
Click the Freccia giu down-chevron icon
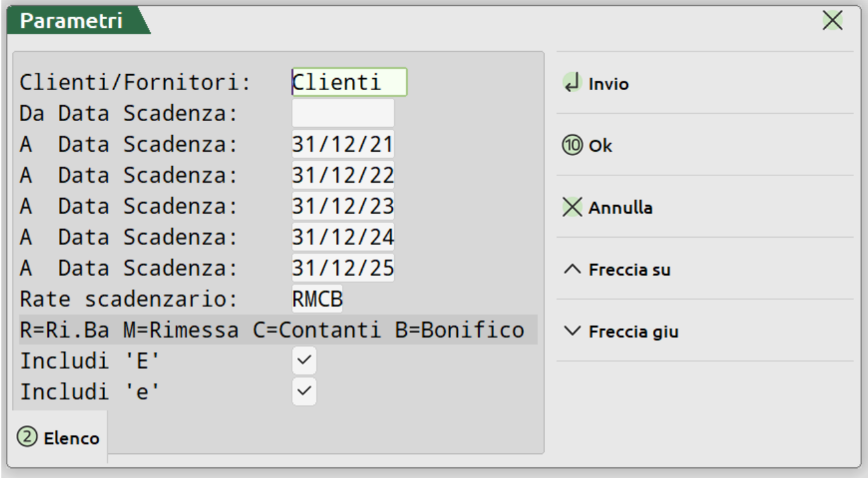pyautogui.click(x=572, y=332)
